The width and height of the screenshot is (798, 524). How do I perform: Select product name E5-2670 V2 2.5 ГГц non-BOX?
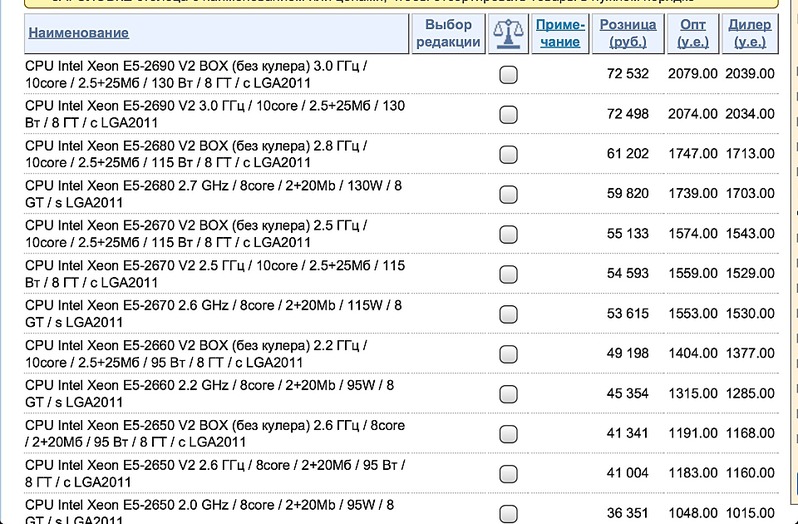215,274
